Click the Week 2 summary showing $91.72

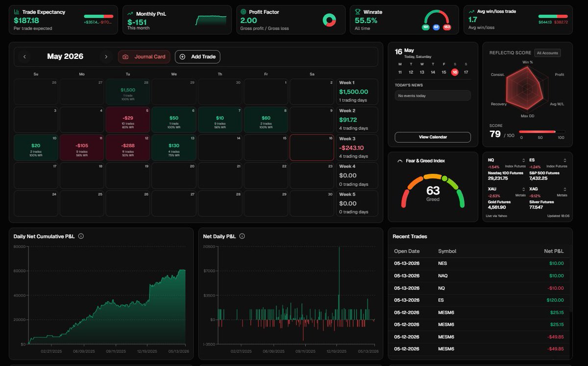[357, 120]
